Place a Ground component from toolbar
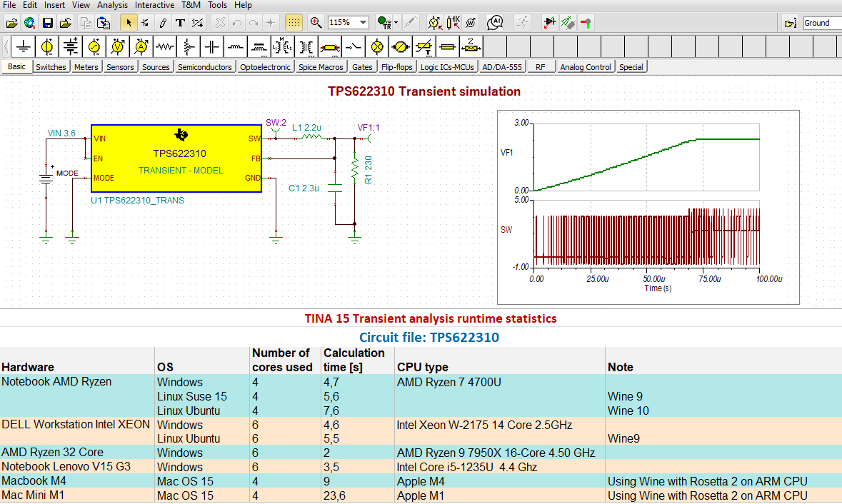Viewport: 842px width, 504px height. pyautogui.click(x=24, y=47)
